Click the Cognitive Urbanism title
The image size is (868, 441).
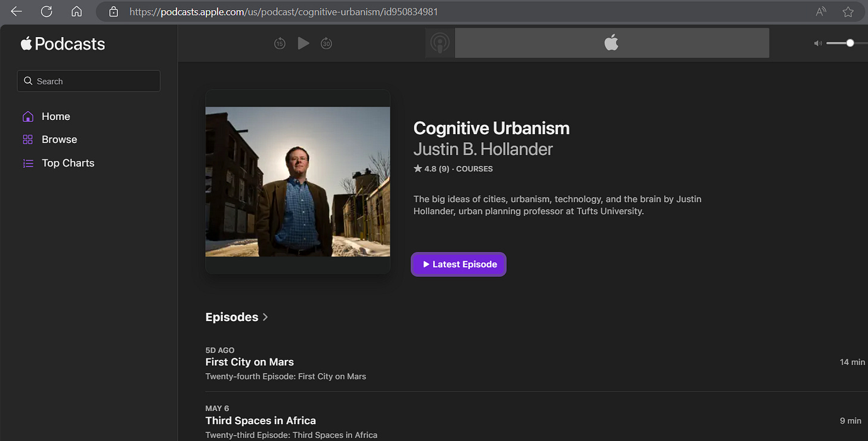point(491,128)
